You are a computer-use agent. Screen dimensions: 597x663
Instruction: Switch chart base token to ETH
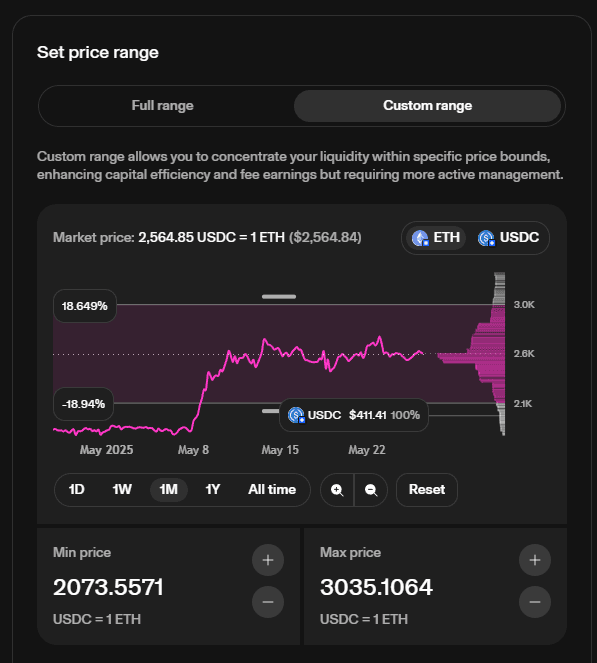[436, 238]
